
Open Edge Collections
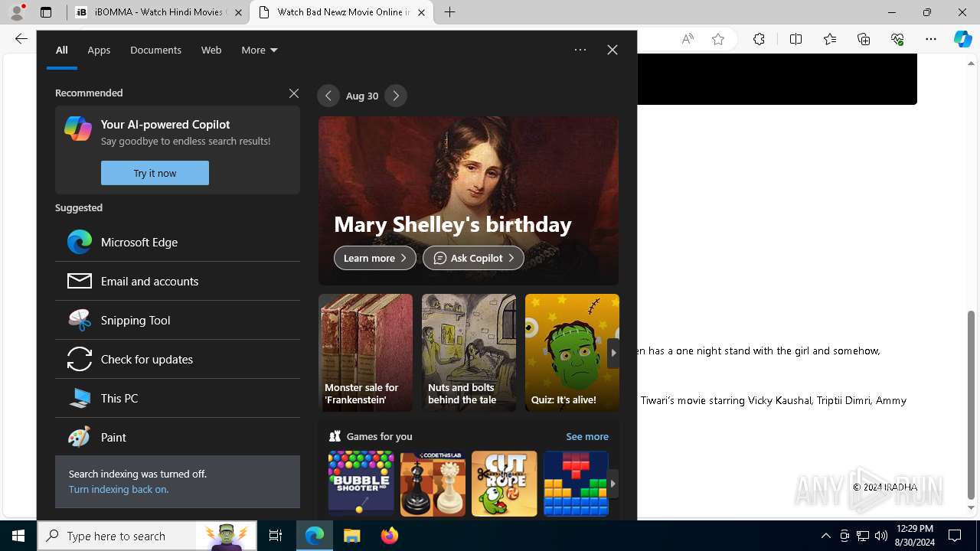pos(864,39)
